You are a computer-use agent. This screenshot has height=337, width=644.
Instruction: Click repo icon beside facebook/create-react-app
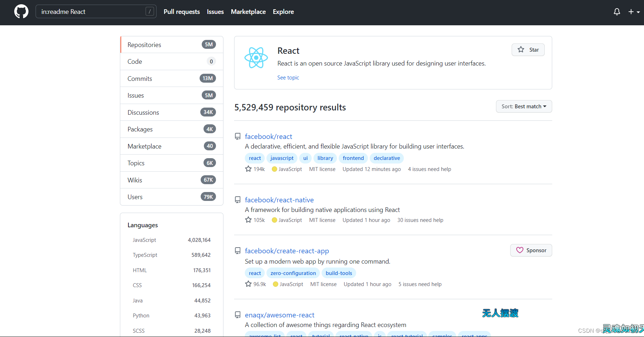238,251
